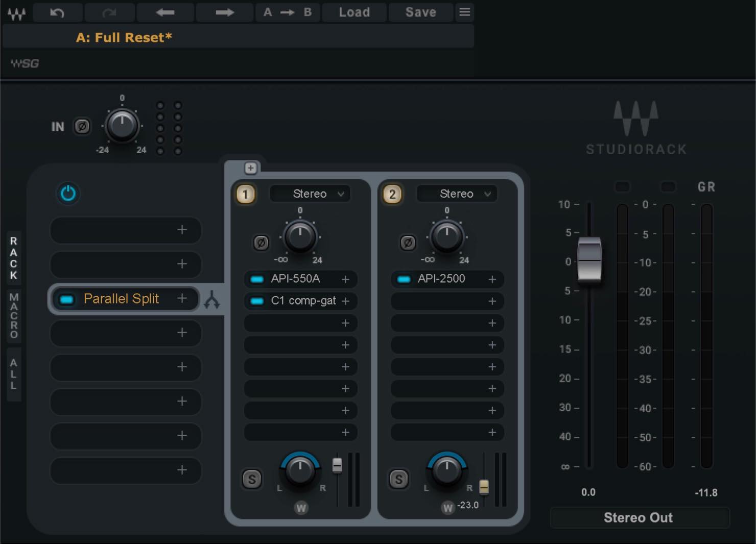Image resolution: width=756 pixels, height=544 pixels.
Task: Click chain 1 input gain knob
Action: [x=300, y=237]
